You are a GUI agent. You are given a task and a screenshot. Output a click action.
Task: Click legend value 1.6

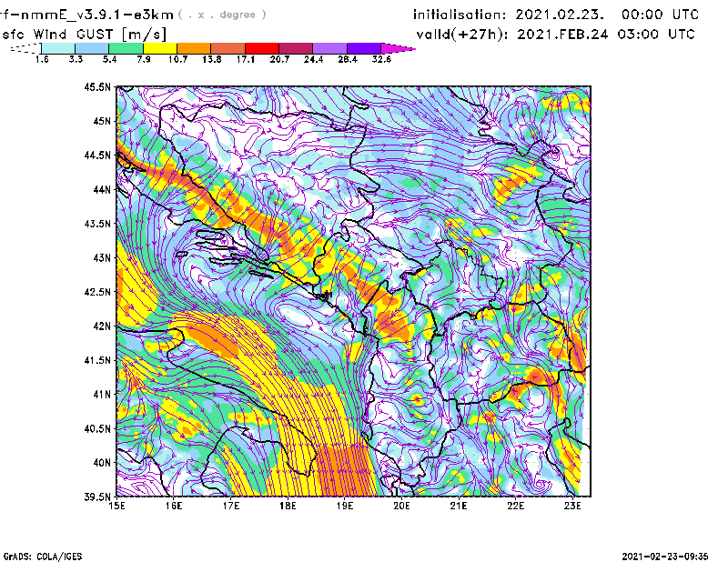(x=42, y=59)
